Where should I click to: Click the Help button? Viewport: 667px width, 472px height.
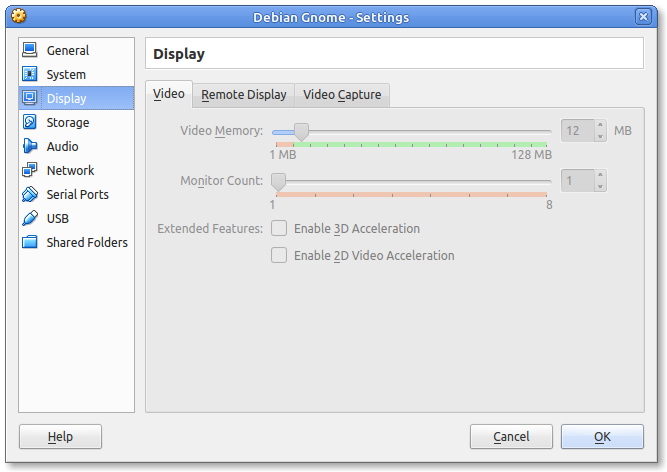tap(60, 436)
